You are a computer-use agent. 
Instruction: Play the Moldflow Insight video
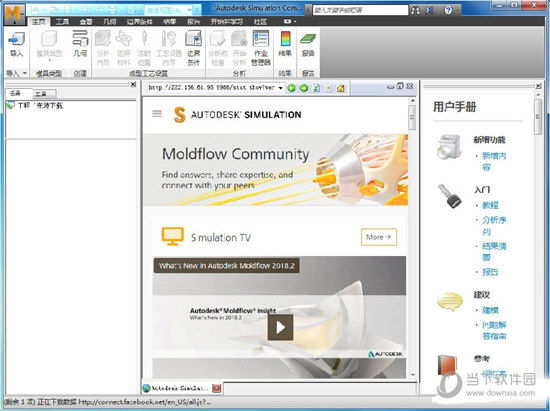pos(280,327)
